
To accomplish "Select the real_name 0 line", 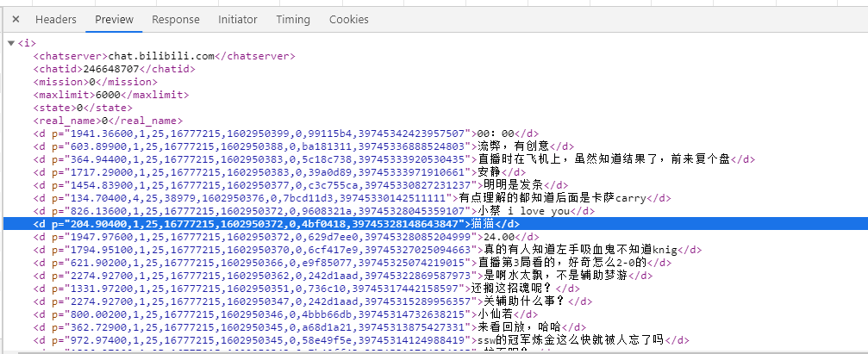I will (x=108, y=121).
